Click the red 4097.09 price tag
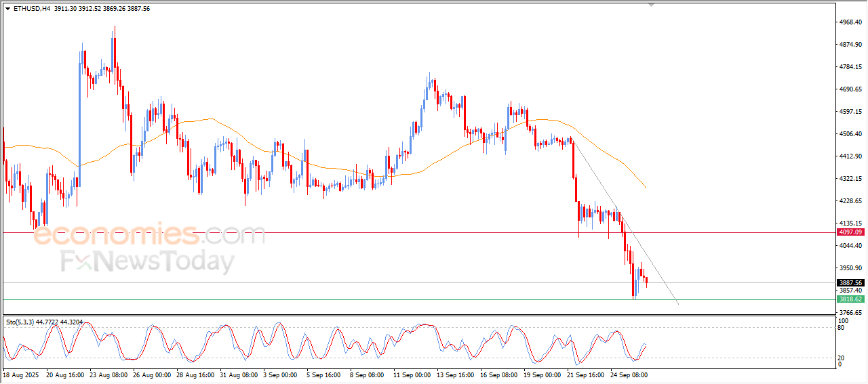The width and height of the screenshot is (868, 384). (x=850, y=232)
